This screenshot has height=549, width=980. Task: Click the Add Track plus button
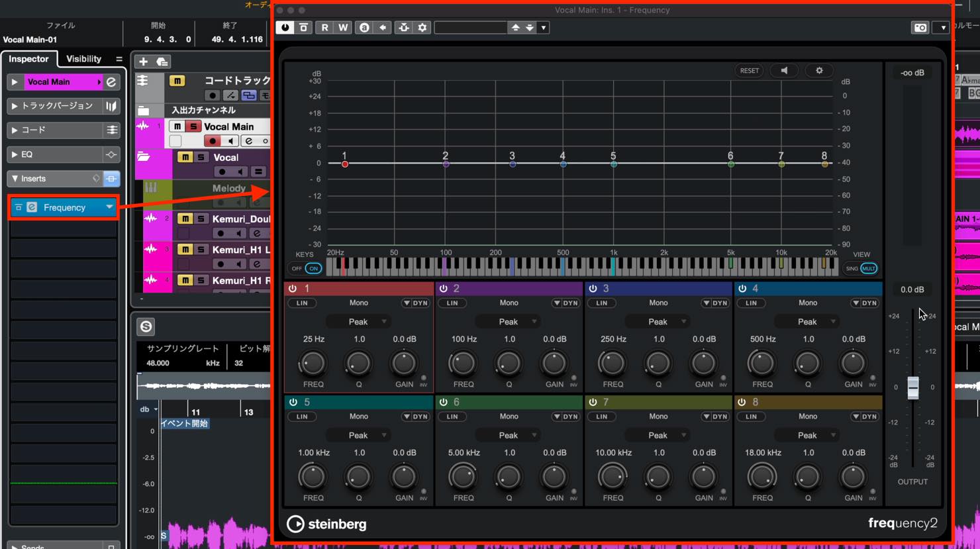tap(143, 62)
